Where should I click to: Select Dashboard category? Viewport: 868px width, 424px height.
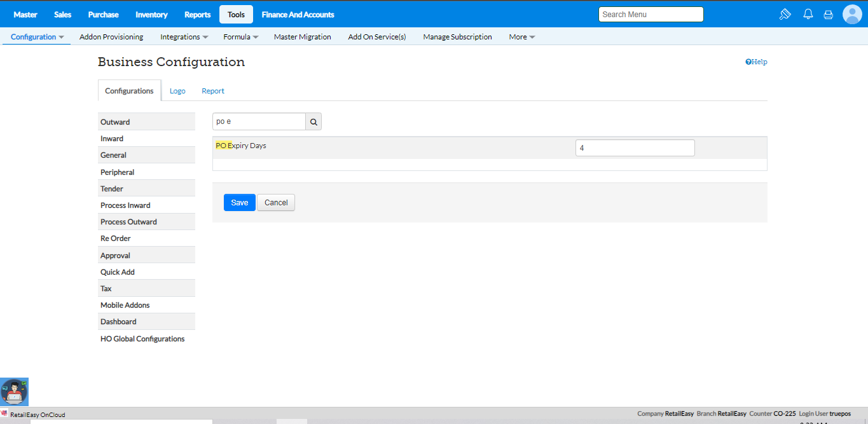(146, 322)
